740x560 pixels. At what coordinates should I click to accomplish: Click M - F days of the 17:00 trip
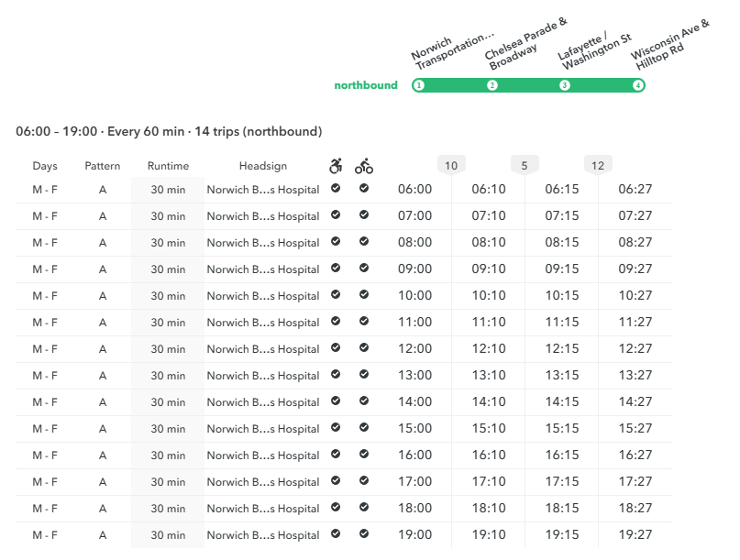point(45,482)
